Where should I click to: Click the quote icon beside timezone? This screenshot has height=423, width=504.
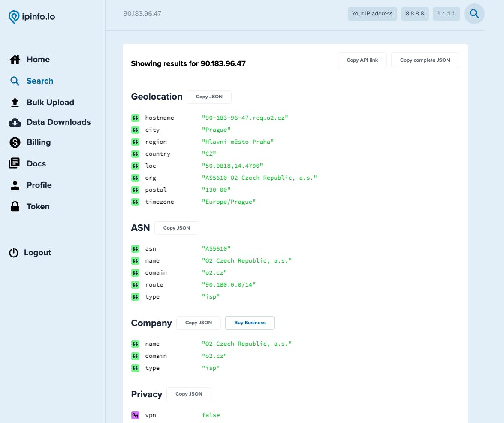135,202
